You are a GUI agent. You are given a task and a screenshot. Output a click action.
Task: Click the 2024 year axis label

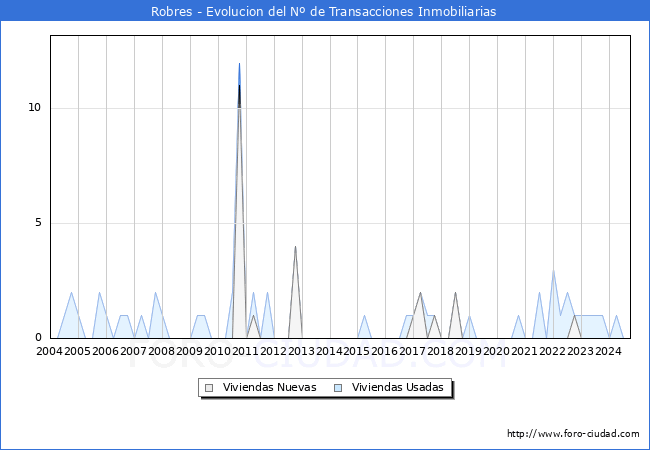608,351
